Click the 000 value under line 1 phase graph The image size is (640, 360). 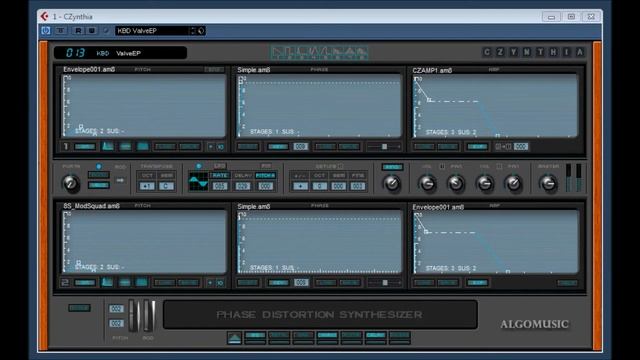[300, 147]
